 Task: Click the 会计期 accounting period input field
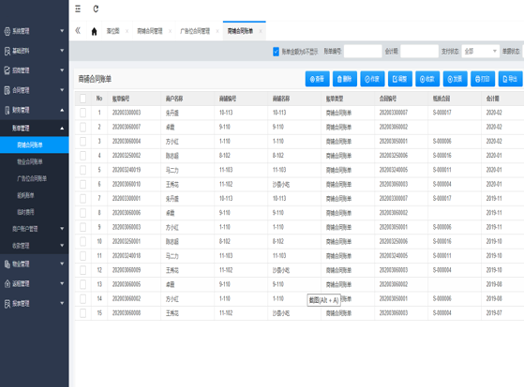[419, 51]
